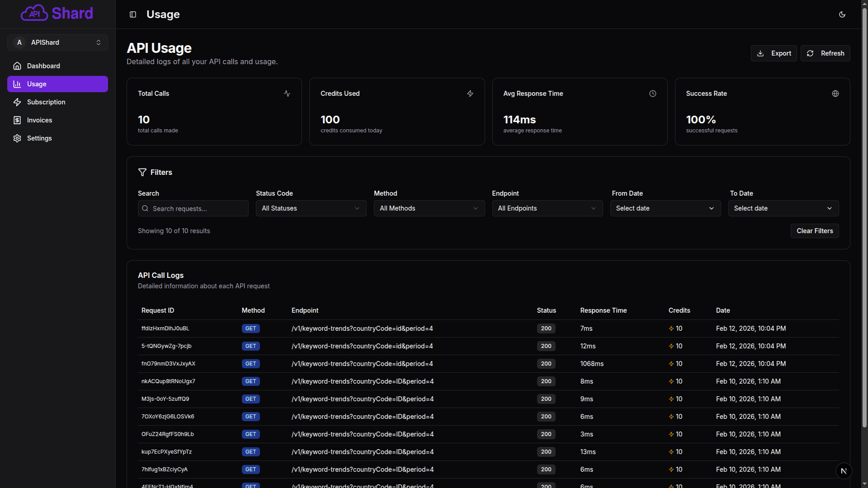Open Settings page from sidebar
868x488 pixels.
click(x=57, y=138)
